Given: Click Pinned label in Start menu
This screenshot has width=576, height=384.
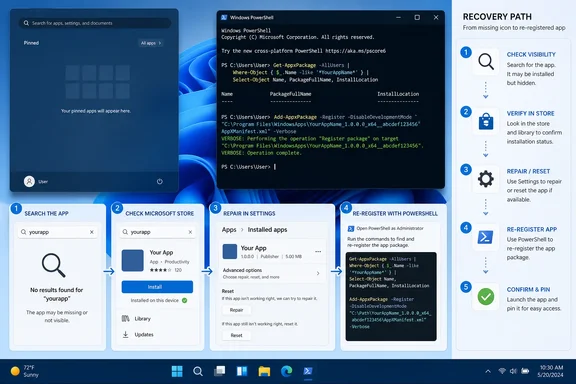Looking at the screenshot, I should coord(31,43).
